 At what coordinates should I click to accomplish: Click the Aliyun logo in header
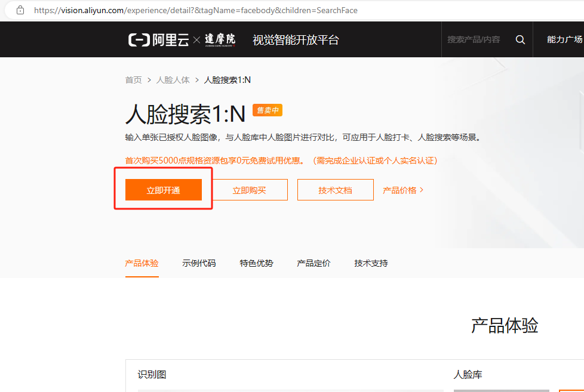(x=159, y=40)
